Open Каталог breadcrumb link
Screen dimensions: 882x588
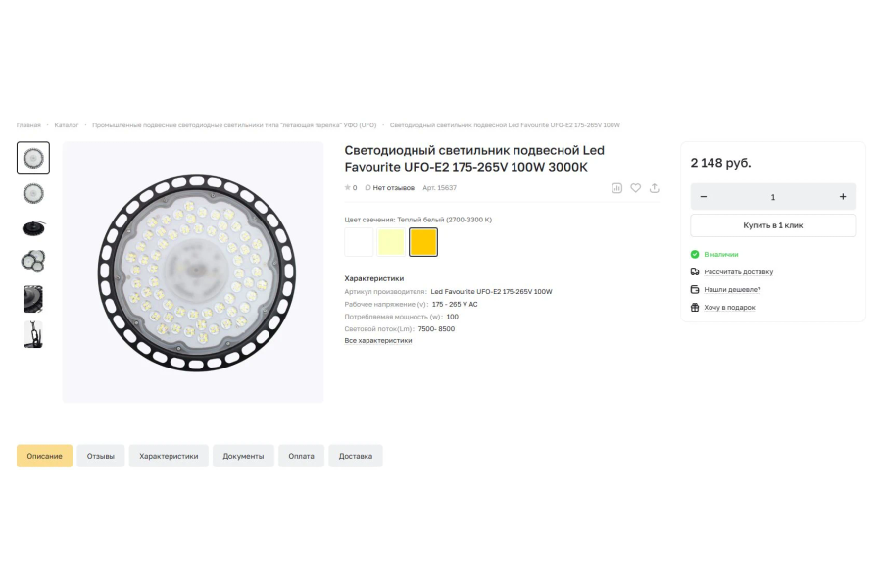pyautogui.click(x=67, y=124)
